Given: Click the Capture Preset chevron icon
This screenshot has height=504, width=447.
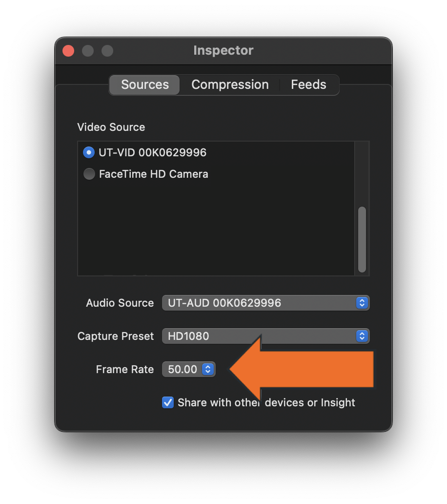Looking at the screenshot, I should tap(362, 336).
